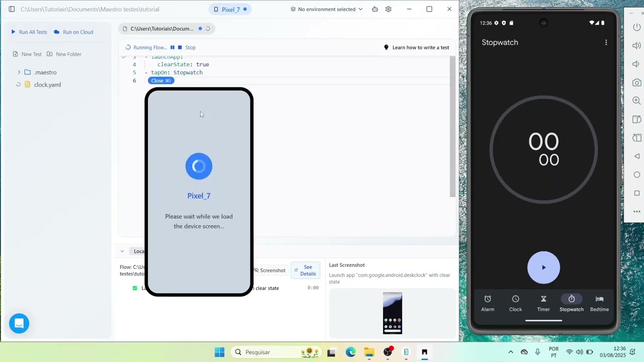Expand the .maestro folder
This screenshot has width=644, height=362.
[19, 72]
